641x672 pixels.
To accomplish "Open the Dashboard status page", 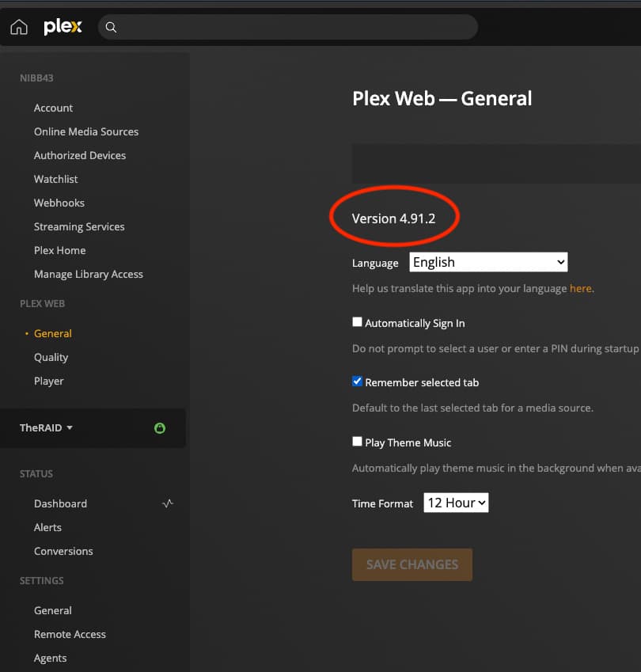I will click(x=60, y=503).
